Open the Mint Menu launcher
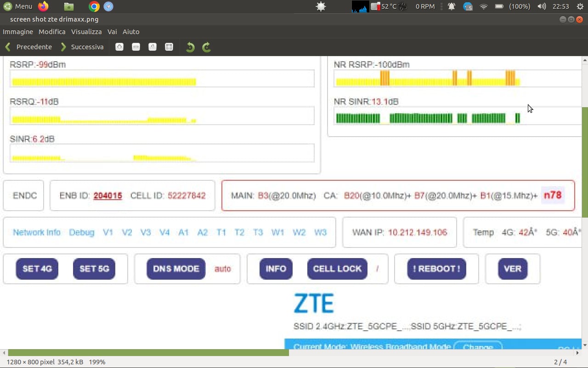This screenshot has height=368, width=588. point(18,6)
